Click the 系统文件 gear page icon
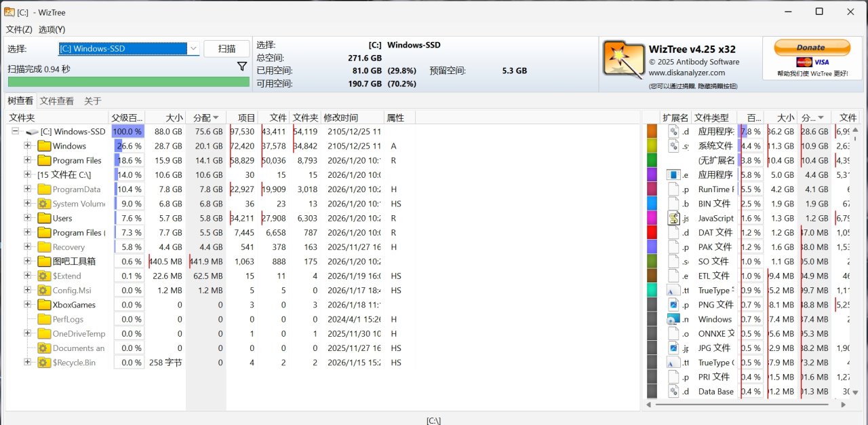 coord(673,146)
